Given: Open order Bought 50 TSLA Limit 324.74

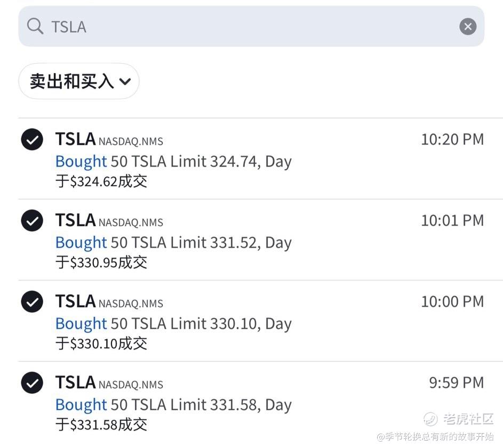Looking at the screenshot, I should [173, 161].
